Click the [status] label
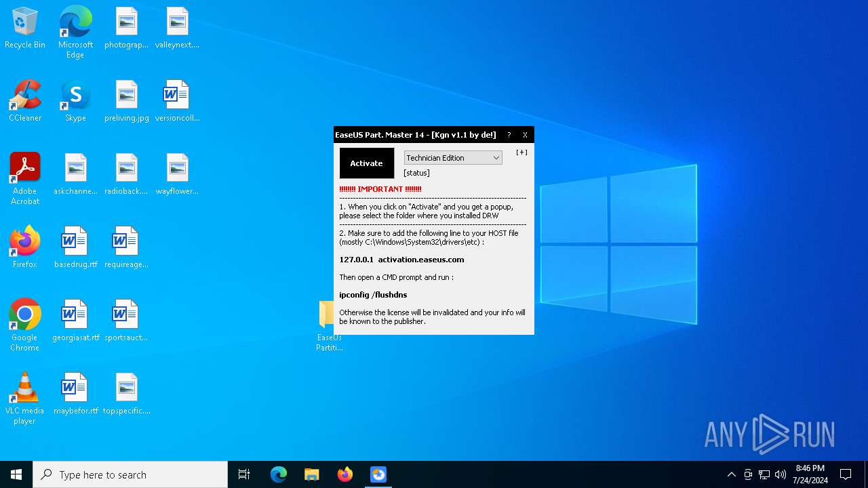The width and height of the screenshot is (868, 488). 416,173
